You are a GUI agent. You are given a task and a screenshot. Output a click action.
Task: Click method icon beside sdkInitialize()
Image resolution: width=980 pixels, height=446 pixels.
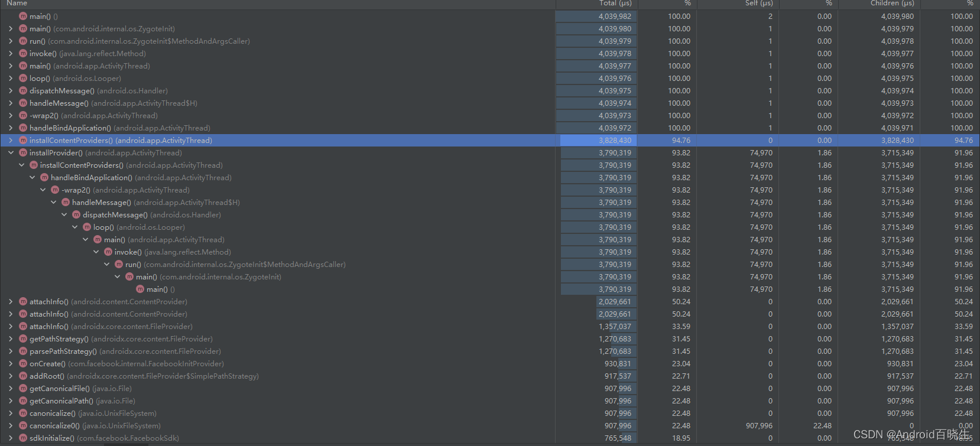[x=23, y=438]
